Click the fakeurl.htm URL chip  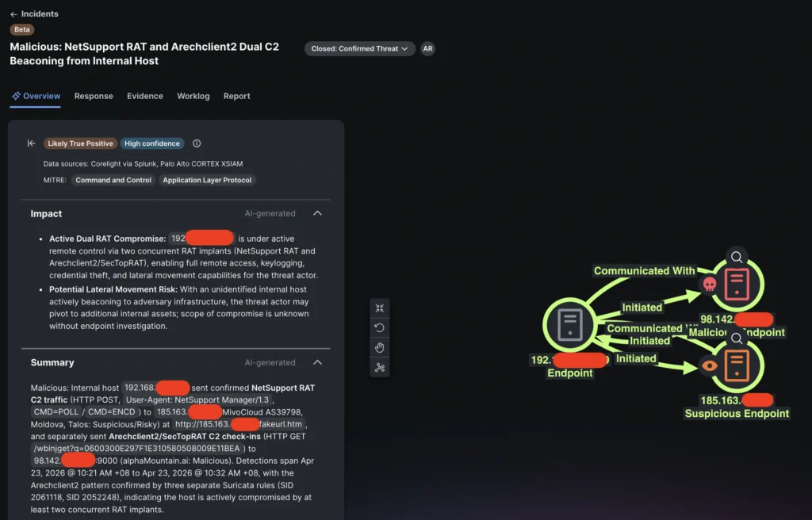(238, 424)
